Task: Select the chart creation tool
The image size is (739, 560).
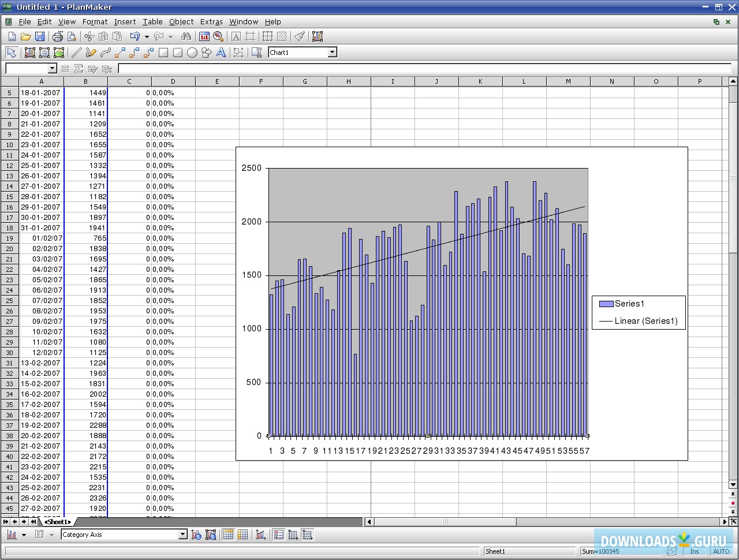Action: pos(29,52)
